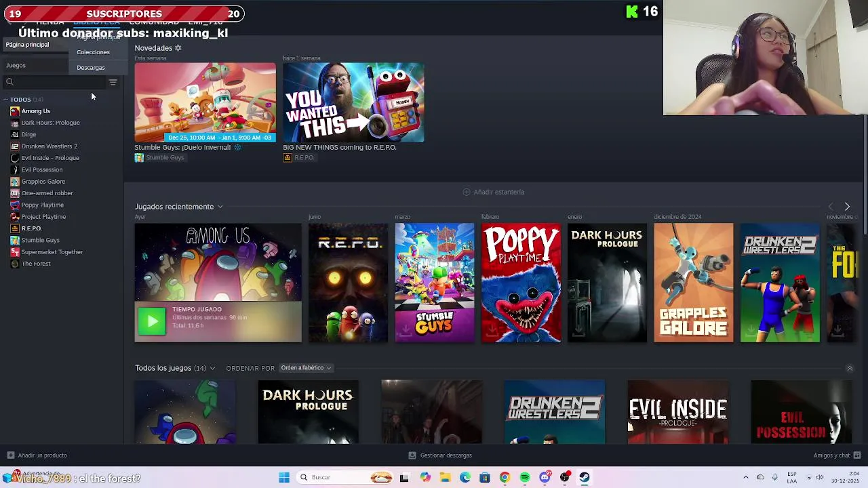This screenshot has height=488, width=868.
Task: Select Drunken Wrestlers 2 in sidebar
Action: click(49, 146)
